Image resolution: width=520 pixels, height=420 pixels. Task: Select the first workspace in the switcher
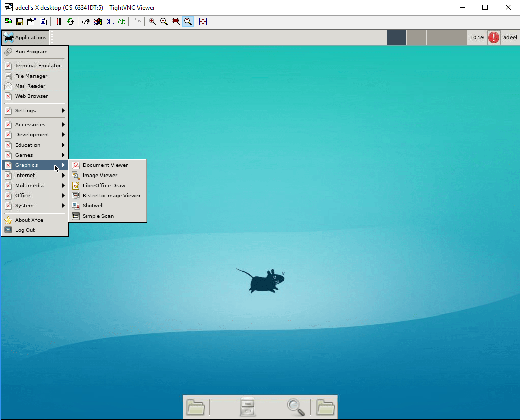pyautogui.click(x=396, y=37)
